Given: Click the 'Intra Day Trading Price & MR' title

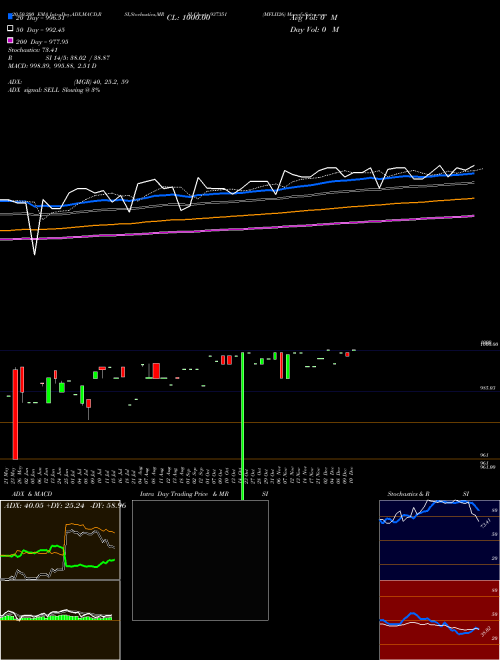Looking at the screenshot, I should (x=184, y=494).
